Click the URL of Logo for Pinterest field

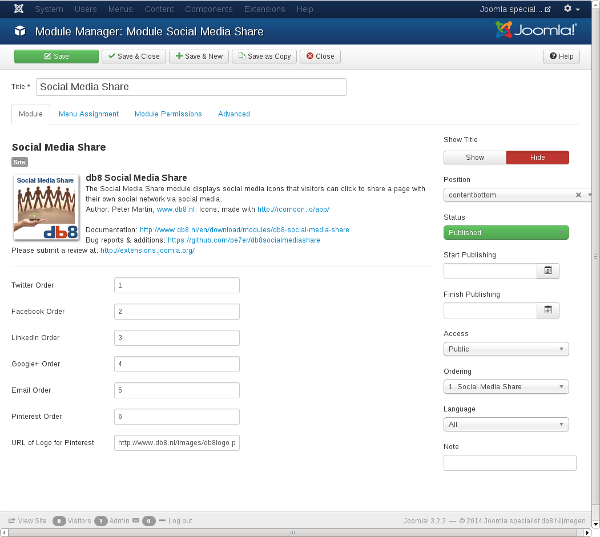(177, 442)
